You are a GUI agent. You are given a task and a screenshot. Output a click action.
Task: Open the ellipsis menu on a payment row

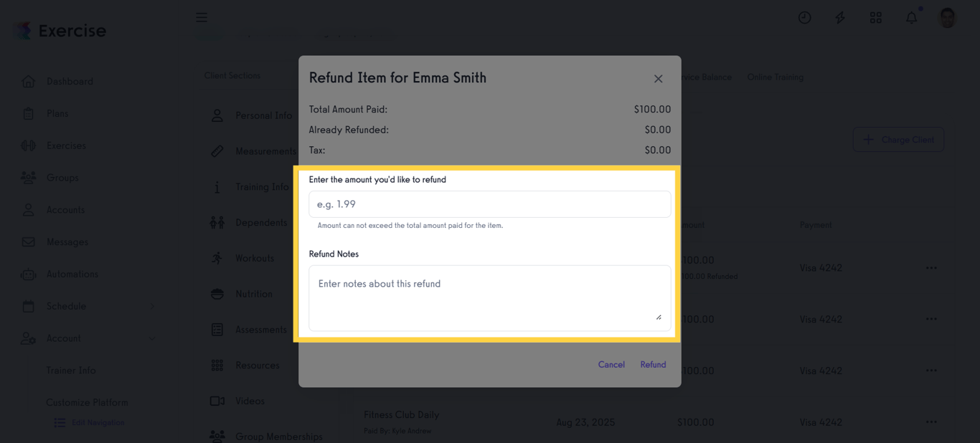(931, 267)
